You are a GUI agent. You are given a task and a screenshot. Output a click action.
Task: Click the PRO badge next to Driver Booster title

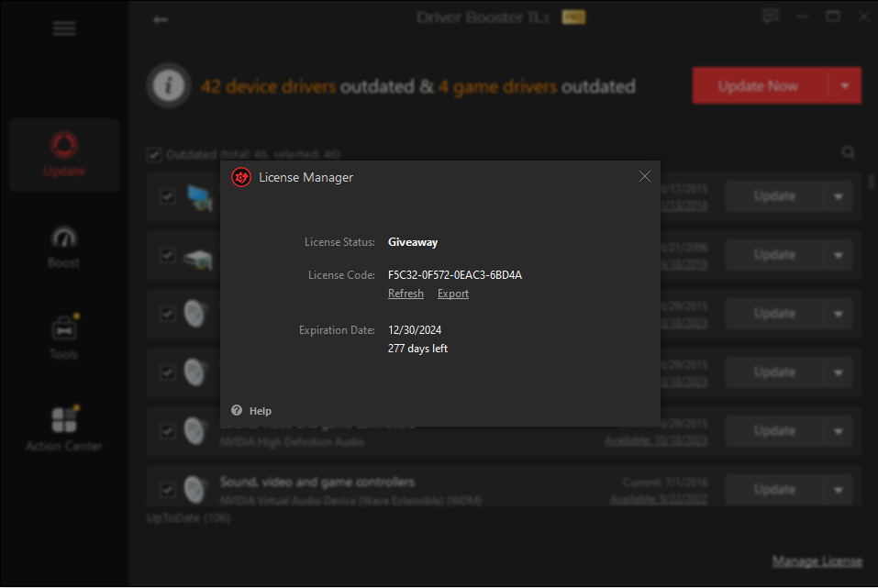click(x=572, y=16)
